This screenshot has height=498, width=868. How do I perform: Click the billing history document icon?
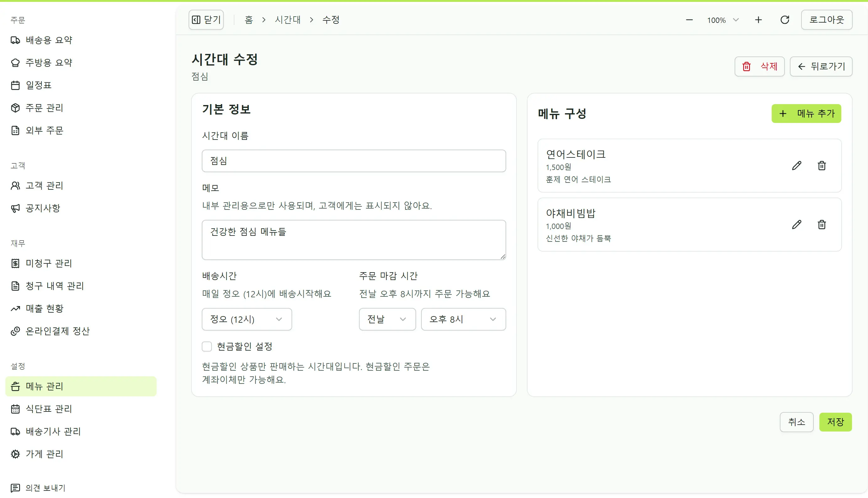15,286
